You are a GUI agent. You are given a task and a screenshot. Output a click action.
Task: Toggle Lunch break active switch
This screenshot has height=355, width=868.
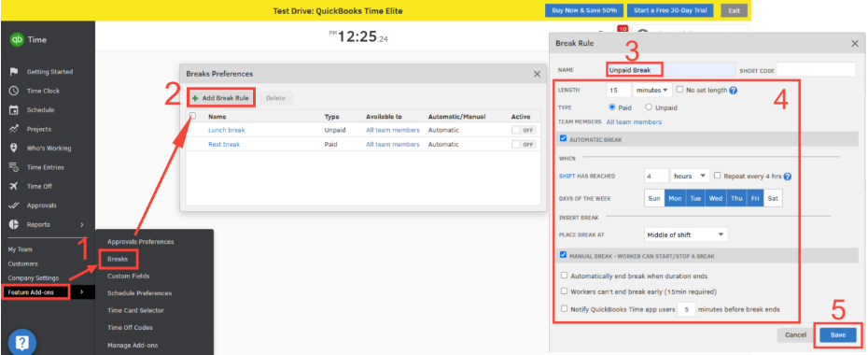524,130
